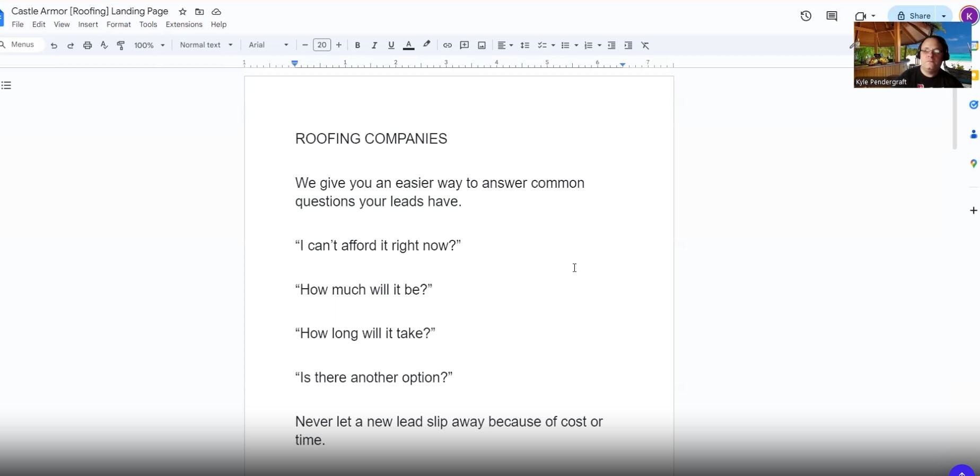This screenshot has height=476, width=980.
Task: Open the Help menu
Action: point(218,24)
